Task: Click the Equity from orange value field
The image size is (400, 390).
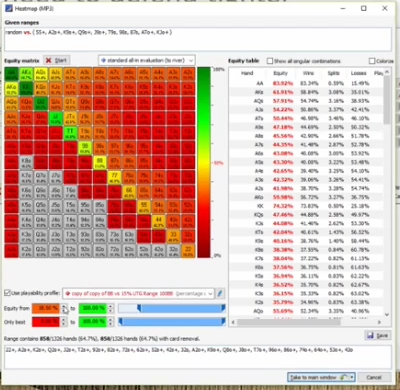Action: (x=46, y=309)
